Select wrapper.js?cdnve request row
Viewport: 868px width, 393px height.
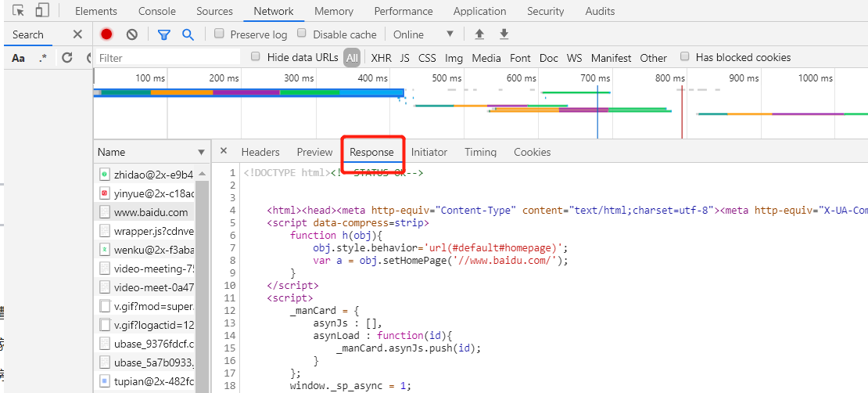click(x=145, y=231)
